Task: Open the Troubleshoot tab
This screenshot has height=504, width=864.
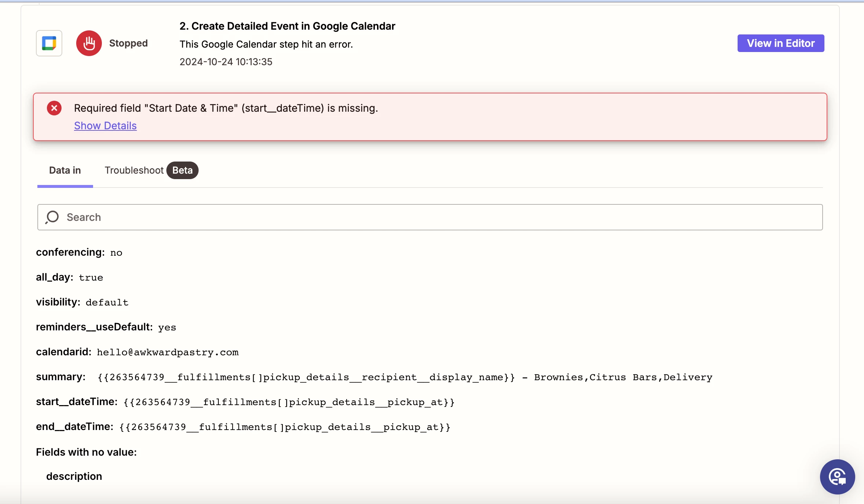Action: tap(134, 170)
